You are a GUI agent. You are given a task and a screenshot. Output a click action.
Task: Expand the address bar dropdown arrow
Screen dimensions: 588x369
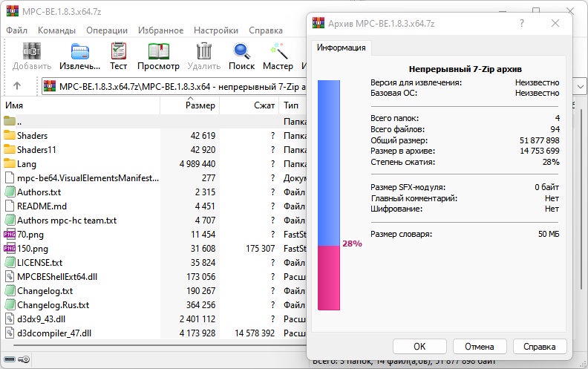click(580, 87)
